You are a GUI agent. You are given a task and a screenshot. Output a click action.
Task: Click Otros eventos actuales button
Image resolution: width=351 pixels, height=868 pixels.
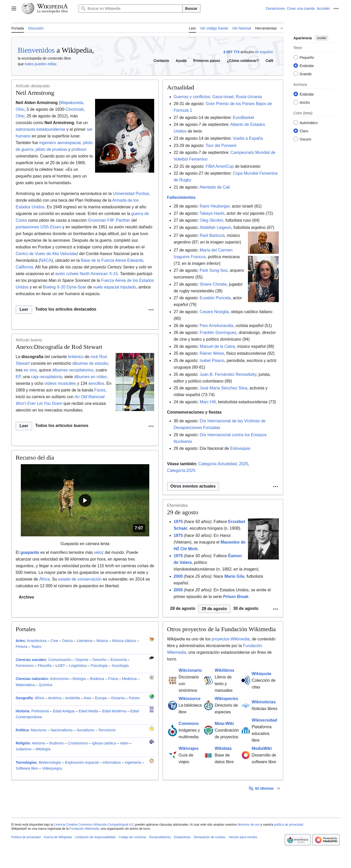coord(192,486)
